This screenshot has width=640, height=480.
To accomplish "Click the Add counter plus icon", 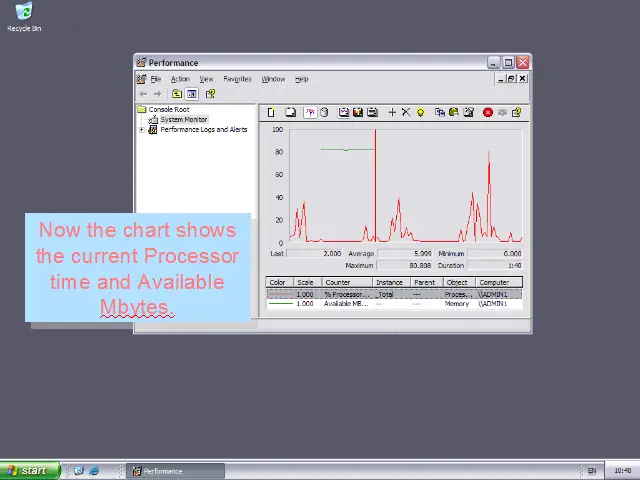I will coord(392,112).
